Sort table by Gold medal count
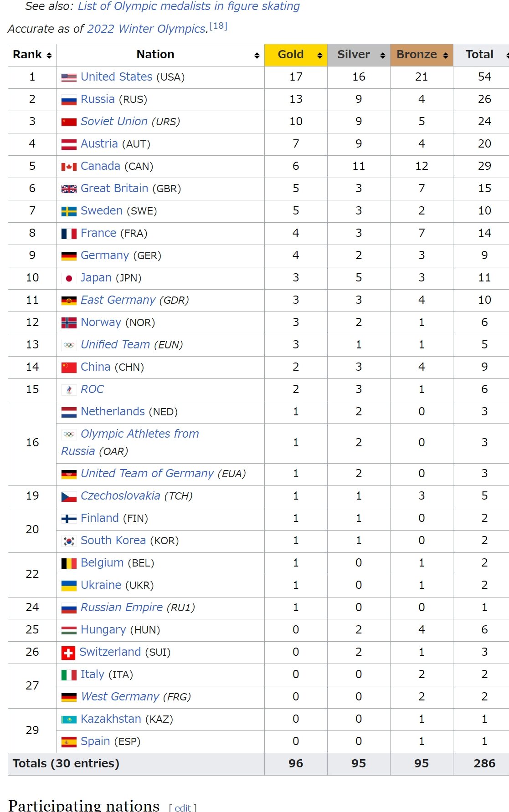This screenshot has height=812, width=509. (x=319, y=56)
